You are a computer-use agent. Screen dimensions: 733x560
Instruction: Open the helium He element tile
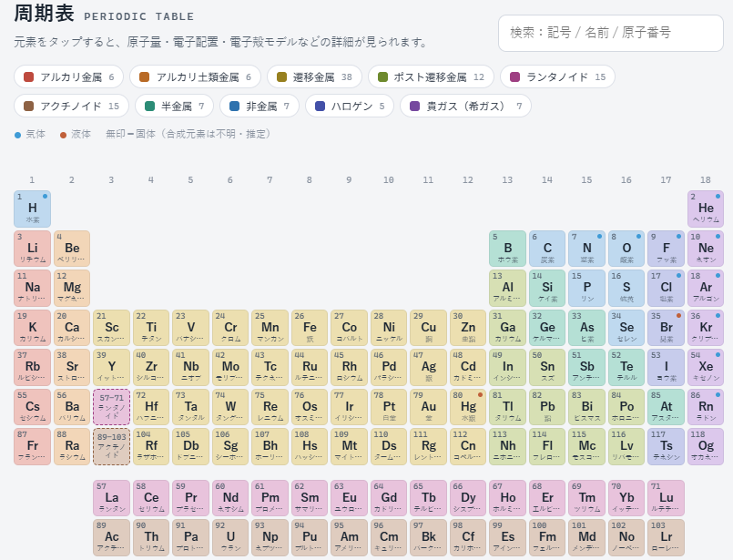706,209
